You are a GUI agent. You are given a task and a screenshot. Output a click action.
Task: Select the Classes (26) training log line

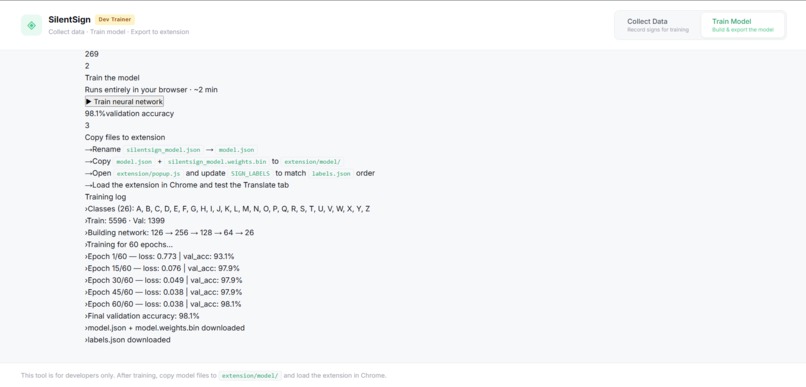227,209
